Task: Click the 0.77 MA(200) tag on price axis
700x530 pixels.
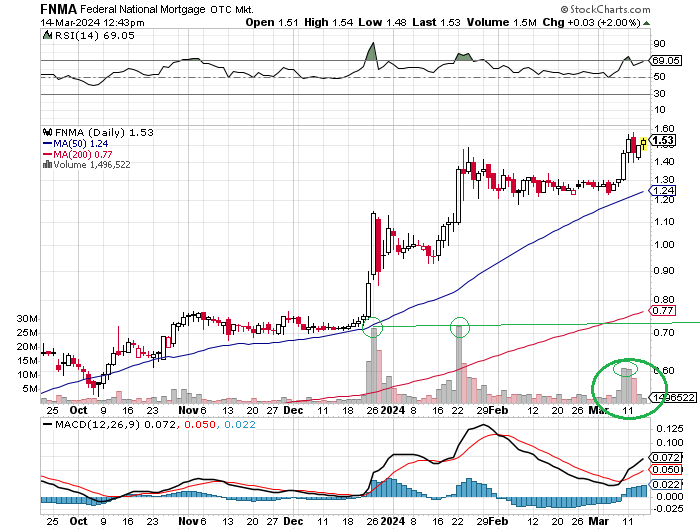Action: [663, 310]
